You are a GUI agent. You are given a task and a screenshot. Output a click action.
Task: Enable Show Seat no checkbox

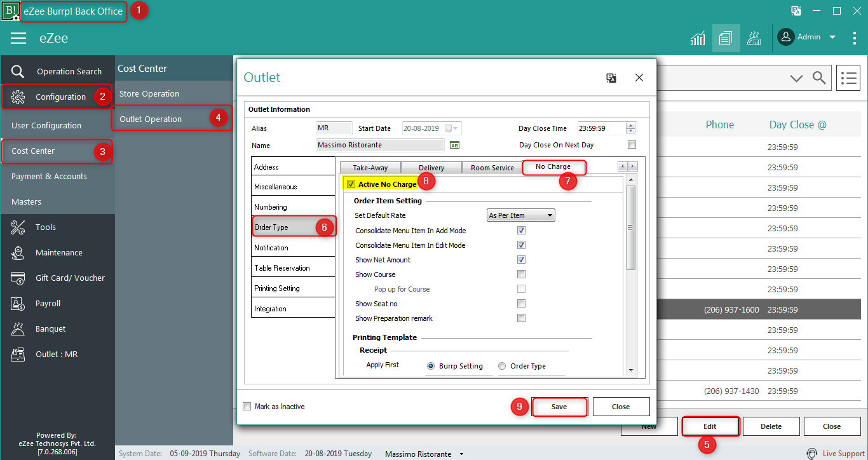point(521,304)
